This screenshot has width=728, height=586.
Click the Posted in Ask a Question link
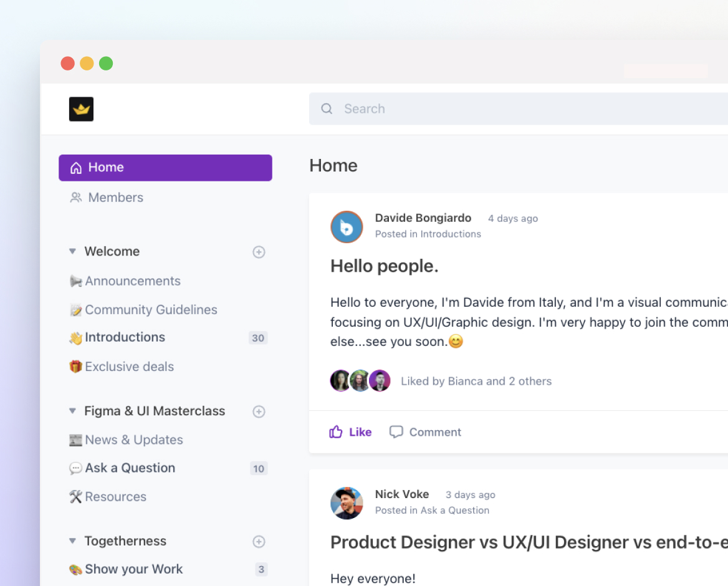(433, 511)
